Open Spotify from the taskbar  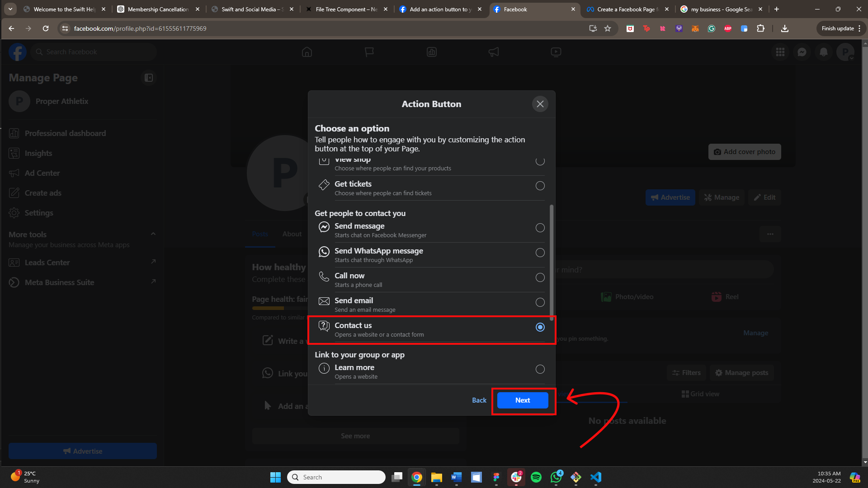point(536,477)
